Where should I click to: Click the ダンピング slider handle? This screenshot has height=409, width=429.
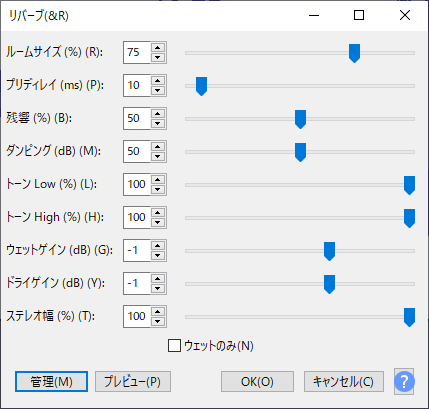click(300, 152)
